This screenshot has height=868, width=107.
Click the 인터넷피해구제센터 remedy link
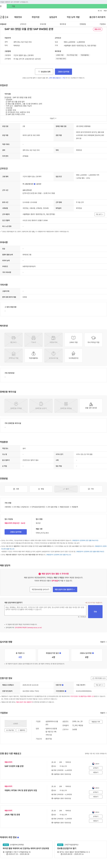coord(28,627)
